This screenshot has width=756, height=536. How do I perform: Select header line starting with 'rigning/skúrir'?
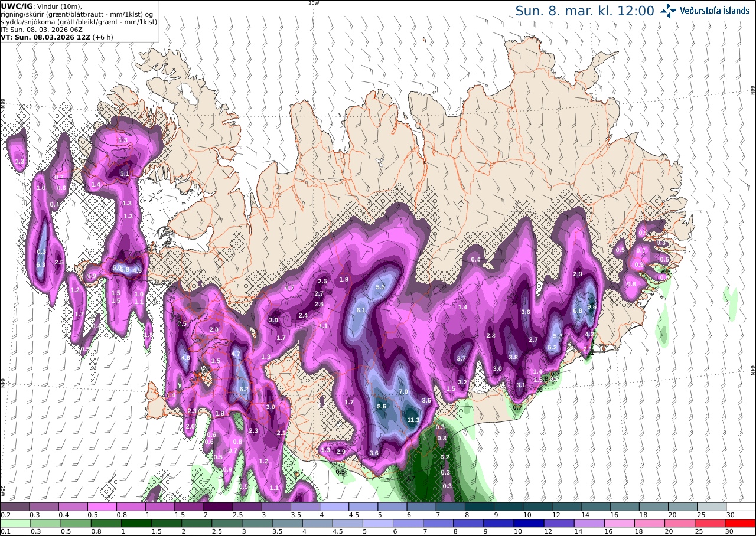click(77, 14)
